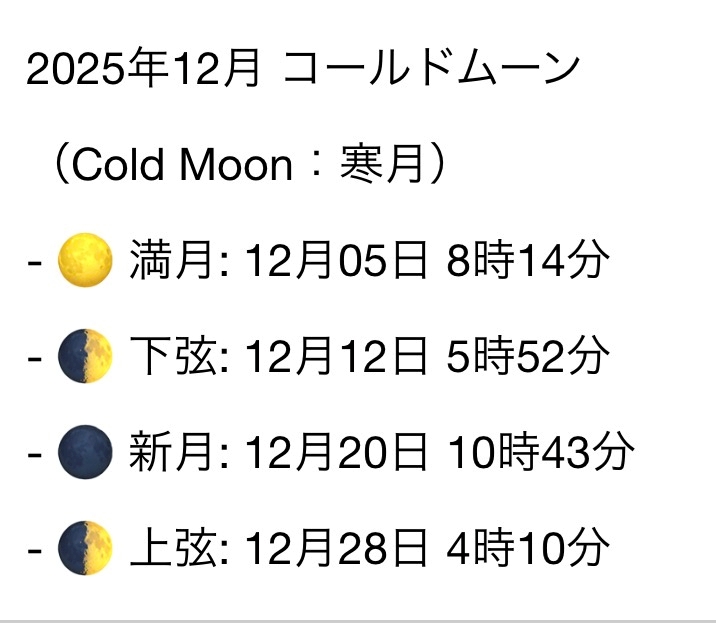This screenshot has width=716, height=625.
Task: Click the 上弦 label
Action: (x=173, y=547)
